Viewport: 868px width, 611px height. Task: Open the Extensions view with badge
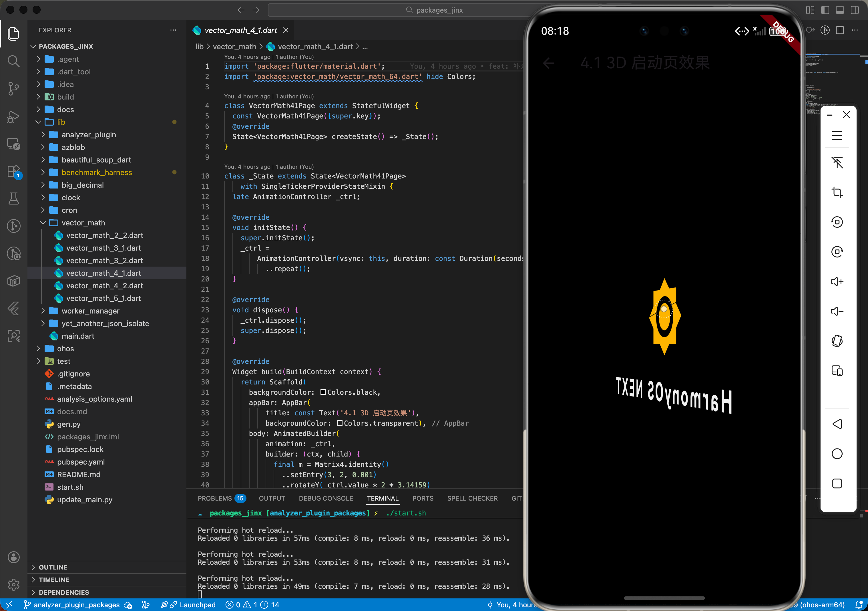point(14,171)
